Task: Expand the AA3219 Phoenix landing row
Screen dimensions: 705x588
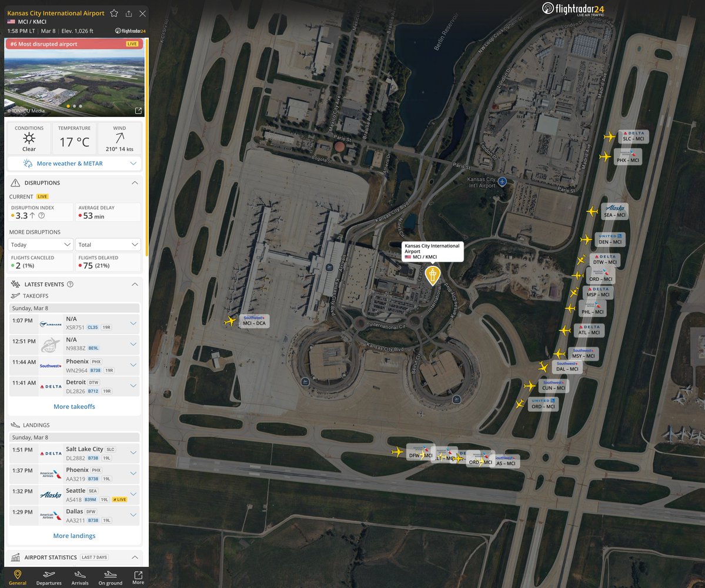Action: tap(133, 473)
